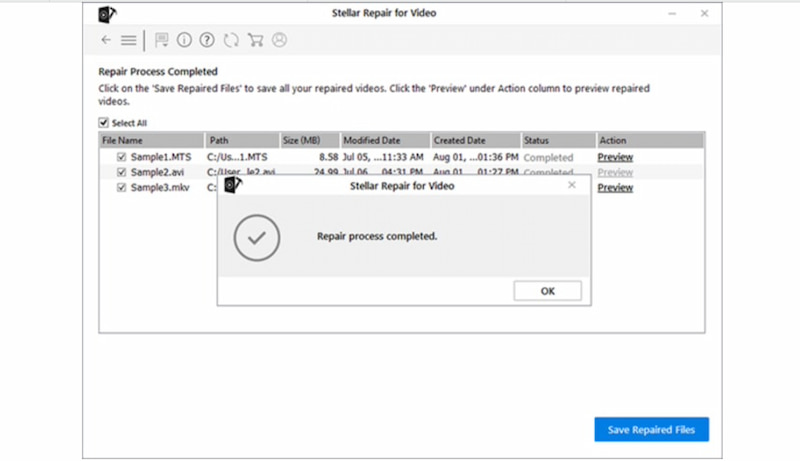Click the help question mark icon
800x461 pixels.
(x=207, y=40)
